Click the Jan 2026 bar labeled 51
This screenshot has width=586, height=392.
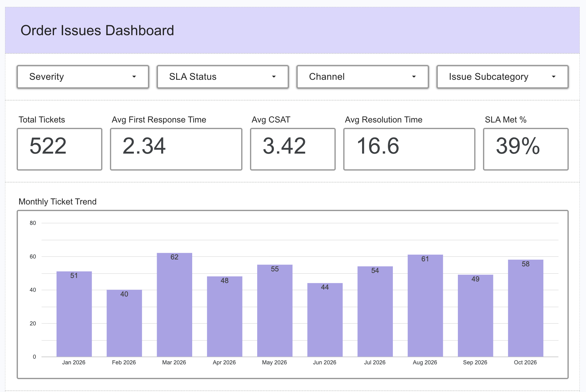[74, 314]
